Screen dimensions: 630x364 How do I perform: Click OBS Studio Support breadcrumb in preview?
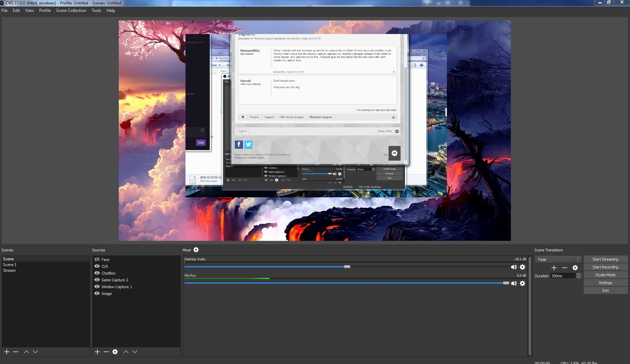coord(292,117)
